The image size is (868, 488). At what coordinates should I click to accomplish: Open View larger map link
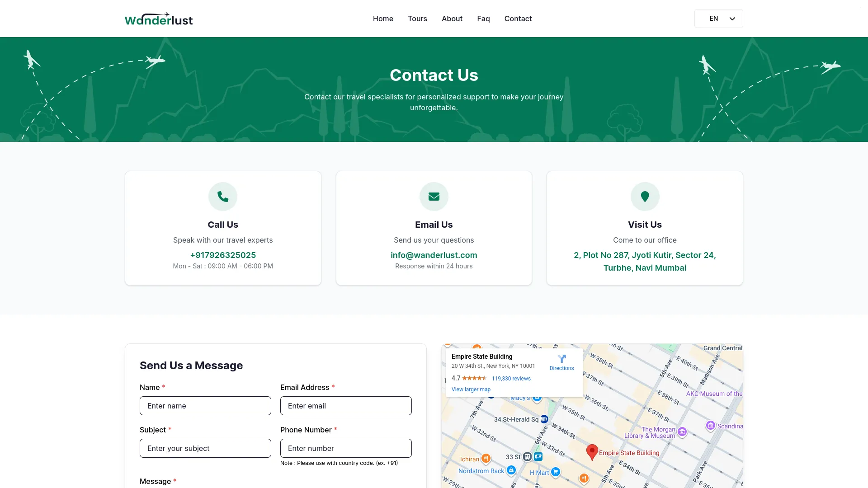pos(471,389)
